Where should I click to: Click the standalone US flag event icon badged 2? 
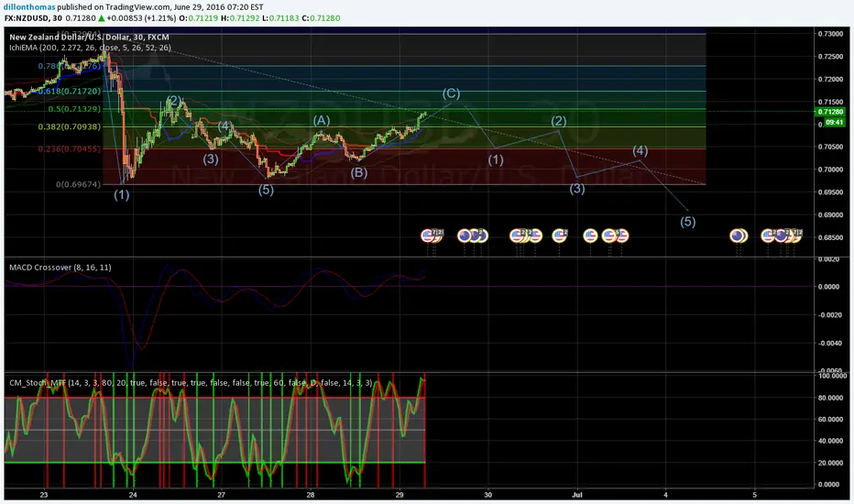(x=559, y=236)
